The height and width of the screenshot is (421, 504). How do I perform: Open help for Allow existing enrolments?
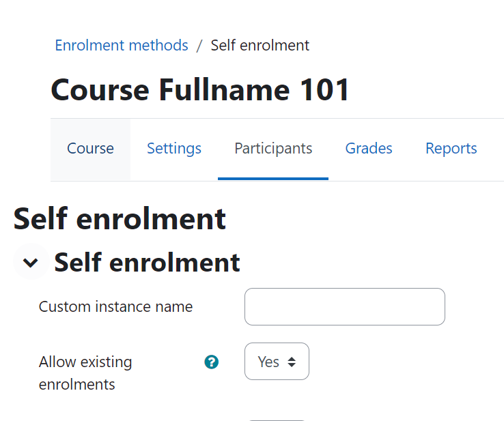click(x=212, y=362)
